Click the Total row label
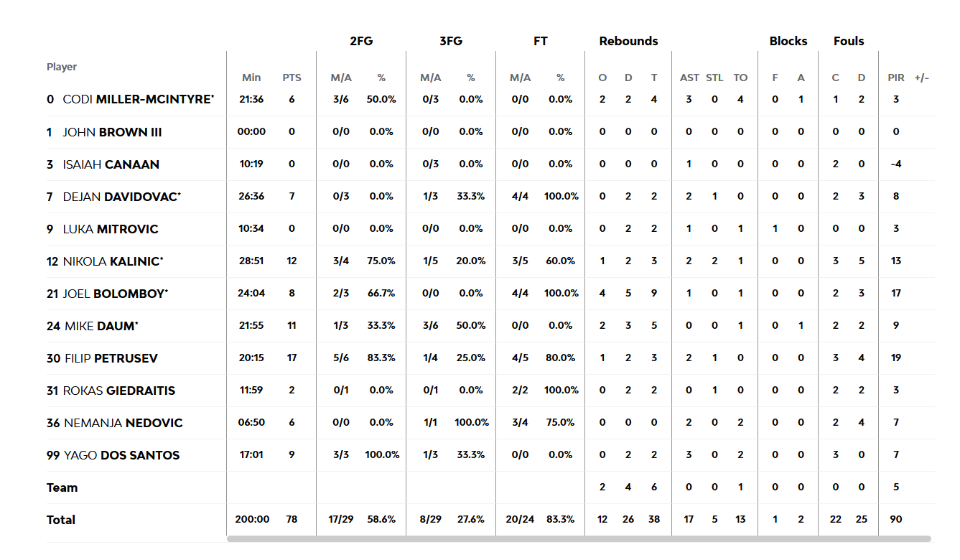960x560 pixels. coord(61,520)
